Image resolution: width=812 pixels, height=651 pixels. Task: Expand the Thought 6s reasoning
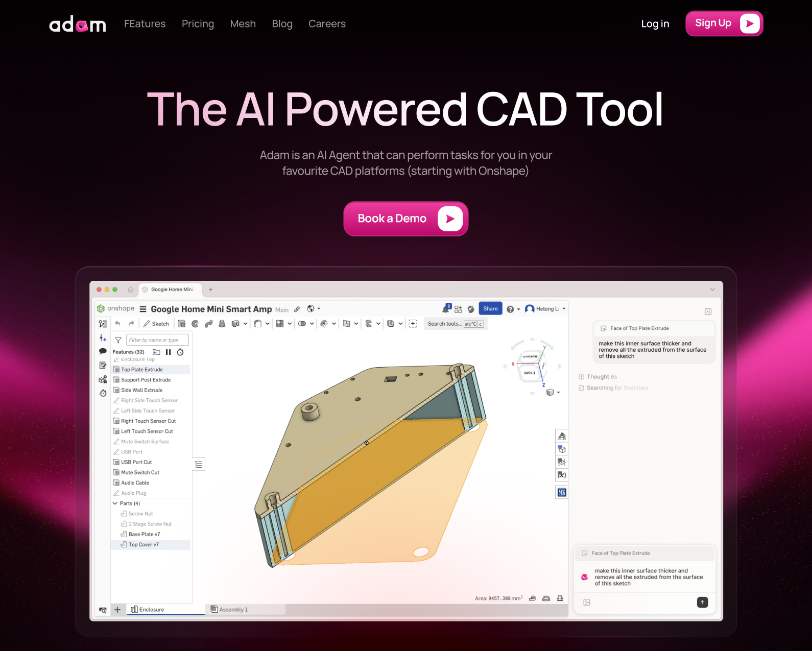[598, 377]
